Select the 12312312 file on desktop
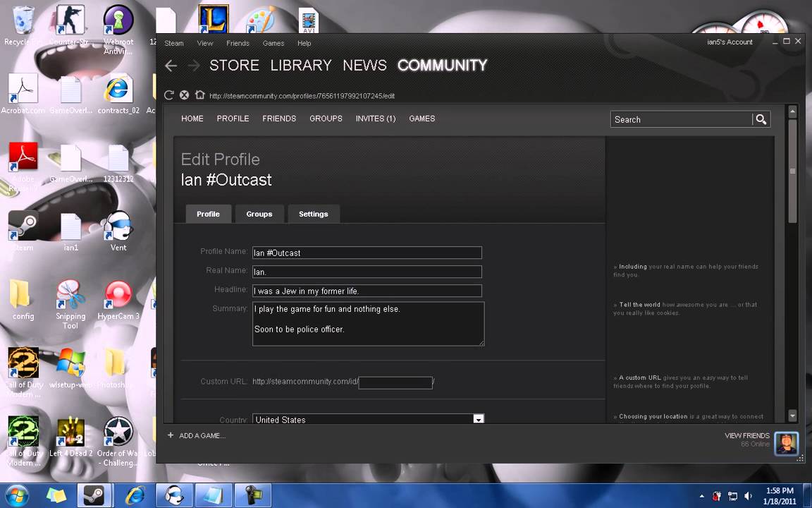The image size is (812, 508). (118, 162)
